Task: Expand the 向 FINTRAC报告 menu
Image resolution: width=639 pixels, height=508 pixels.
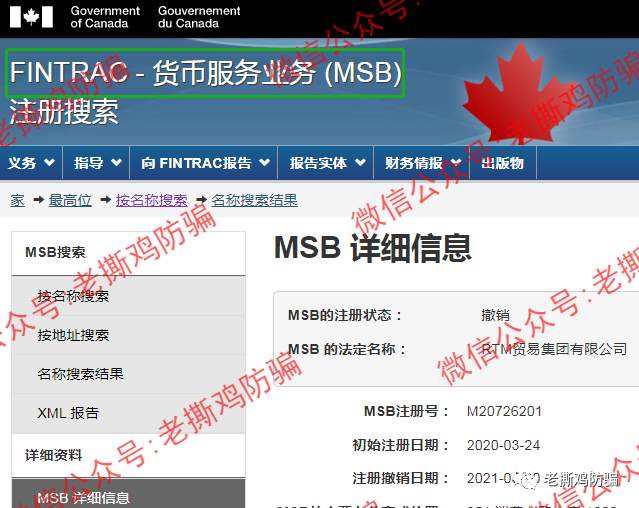Action: click(204, 163)
